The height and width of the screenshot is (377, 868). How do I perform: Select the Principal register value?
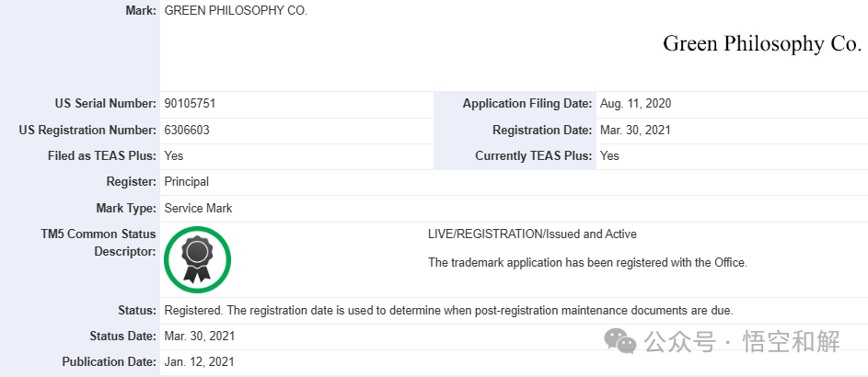(x=187, y=182)
